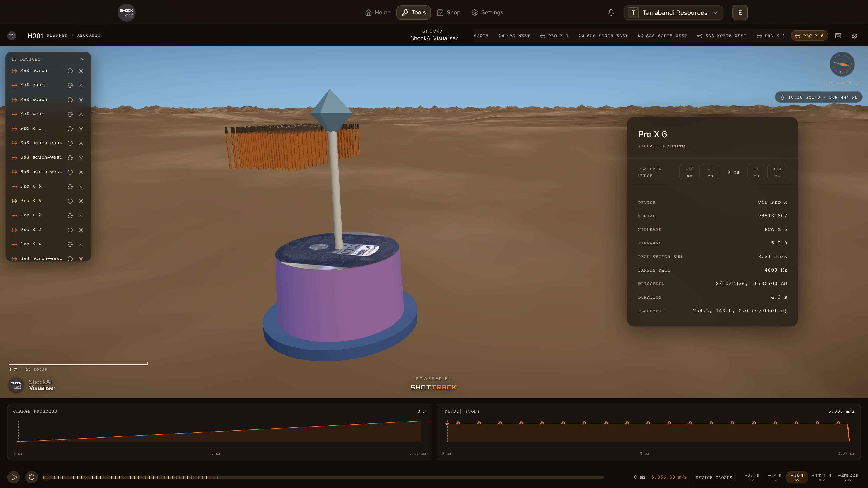Open the user avatar E menu

click(740, 13)
